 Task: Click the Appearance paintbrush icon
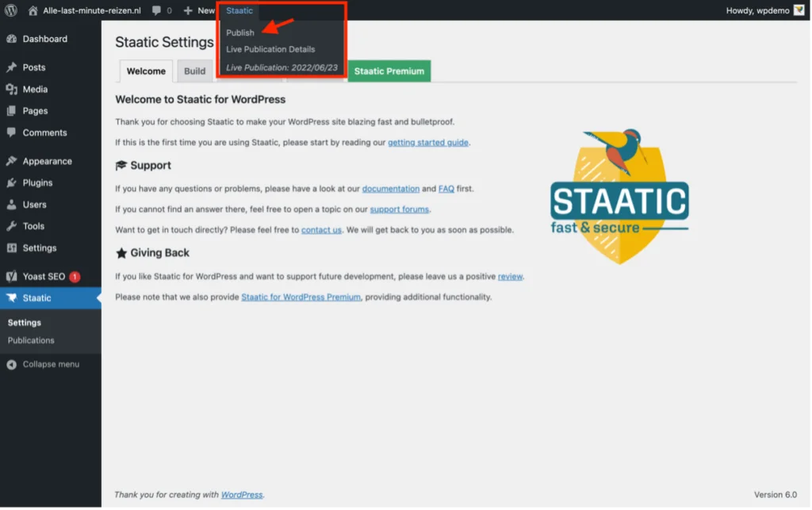(x=11, y=161)
